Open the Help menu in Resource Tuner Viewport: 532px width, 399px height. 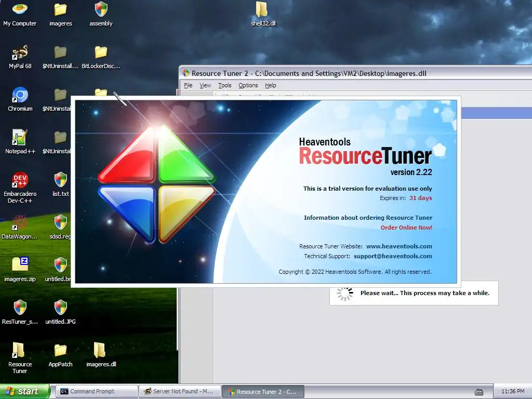tap(270, 86)
